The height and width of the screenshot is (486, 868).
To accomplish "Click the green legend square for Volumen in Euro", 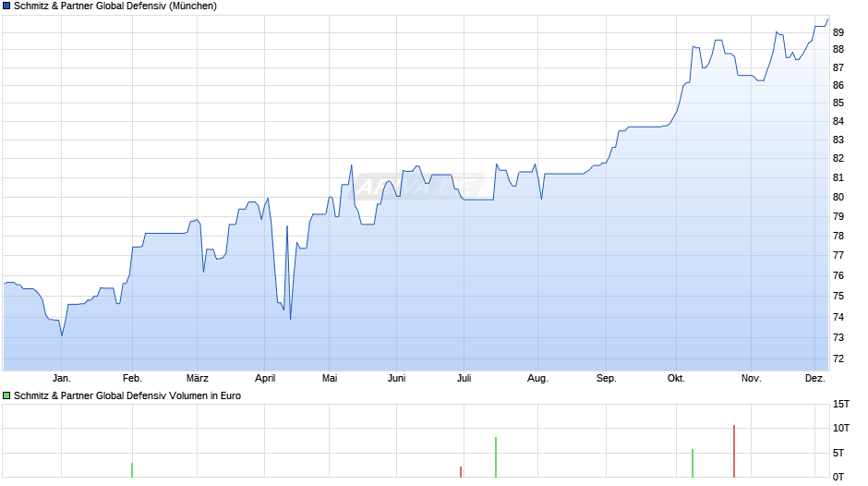I will click(x=6, y=395).
